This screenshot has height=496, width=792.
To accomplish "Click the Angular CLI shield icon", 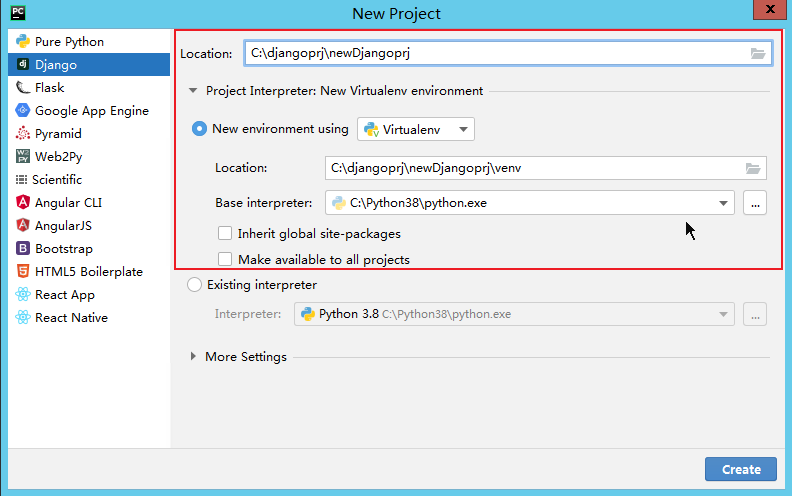I will click(x=23, y=202).
